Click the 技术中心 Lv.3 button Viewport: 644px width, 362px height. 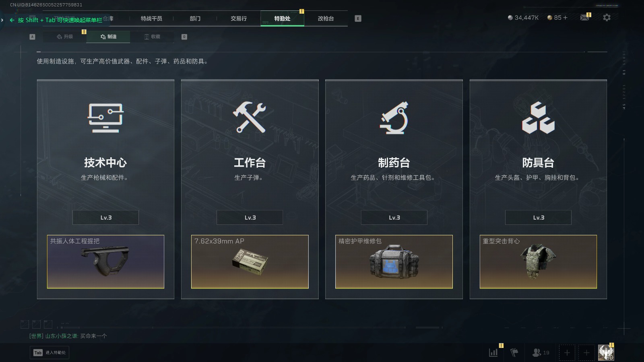[105, 218]
